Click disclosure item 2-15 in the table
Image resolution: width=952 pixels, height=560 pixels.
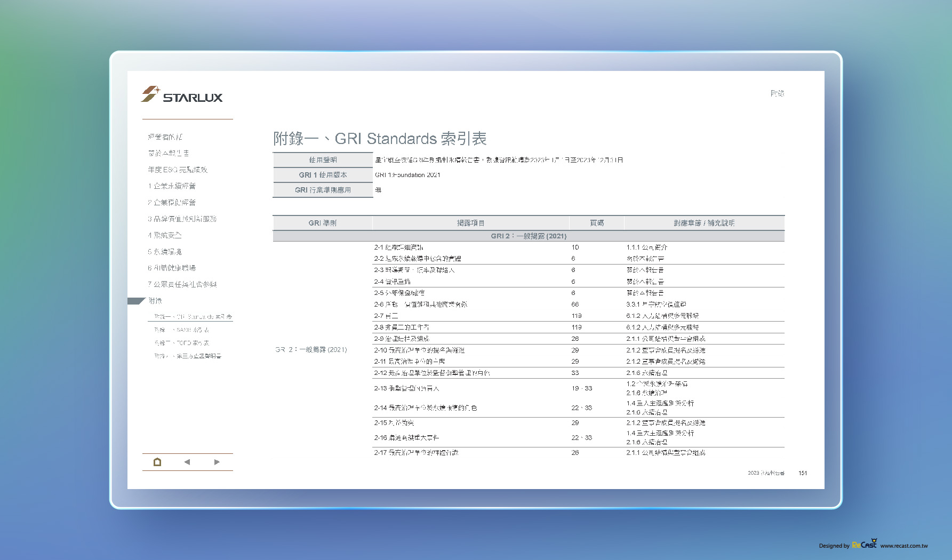coord(394,423)
